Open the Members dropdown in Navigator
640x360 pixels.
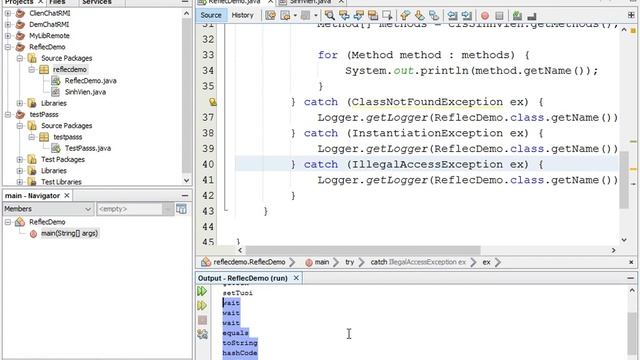pos(48,209)
